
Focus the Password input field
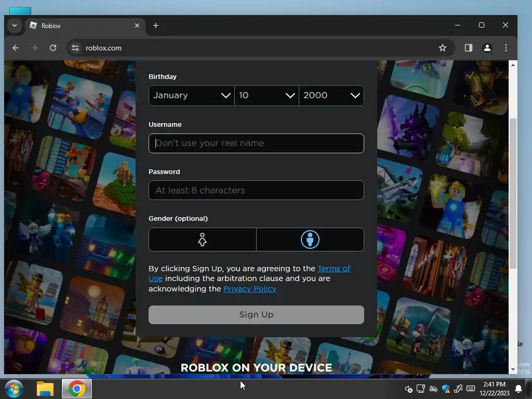(256, 190)
